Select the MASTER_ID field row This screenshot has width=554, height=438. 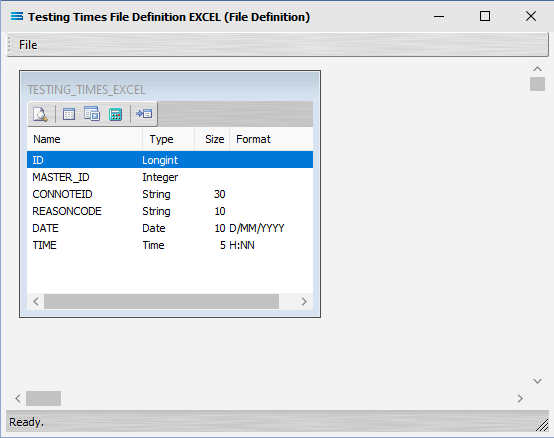coord(170,177)
